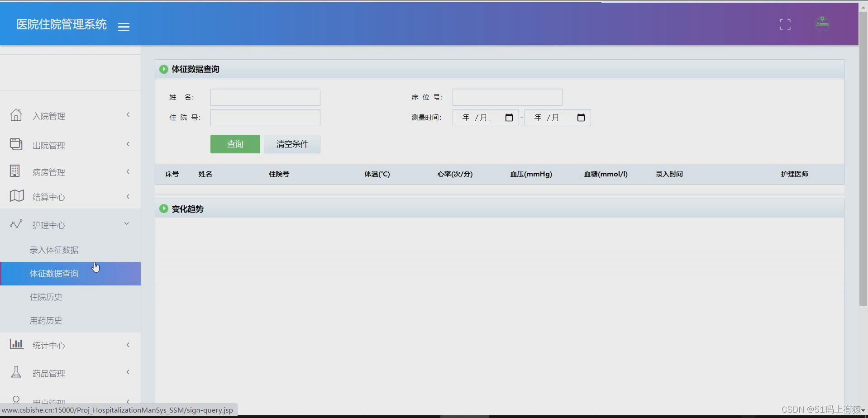The image size is (868, 418).
Task: Expand the 统计中心 menu
Action: (x=128, y=344)
